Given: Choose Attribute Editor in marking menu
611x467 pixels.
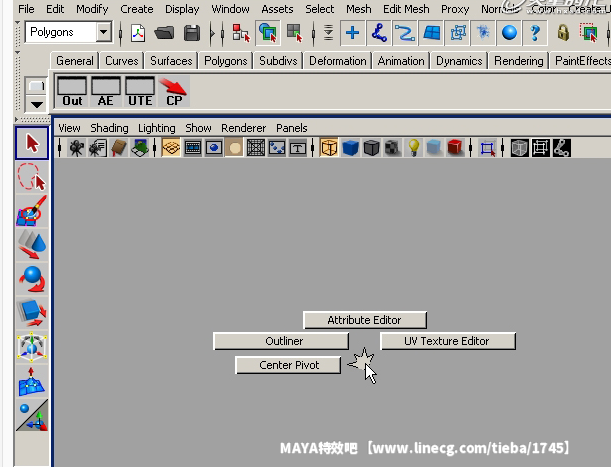Looking at the screenshot, I should tap(365, 320).
